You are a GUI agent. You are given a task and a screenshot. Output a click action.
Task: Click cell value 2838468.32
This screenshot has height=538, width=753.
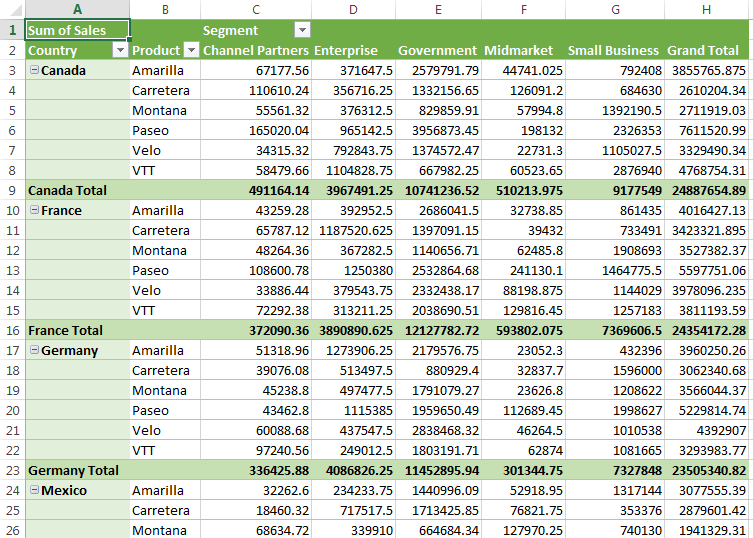(x=438, y=430)
